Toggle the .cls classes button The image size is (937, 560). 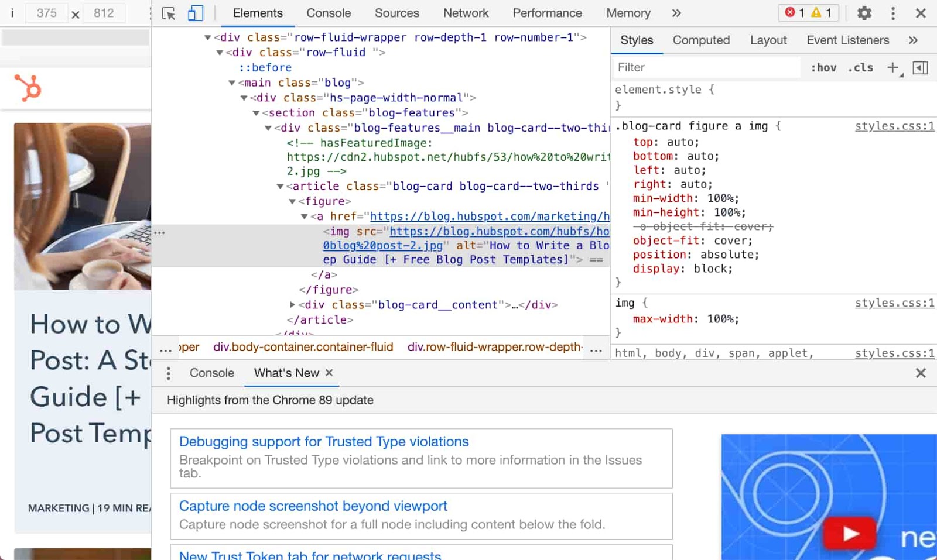861,67
